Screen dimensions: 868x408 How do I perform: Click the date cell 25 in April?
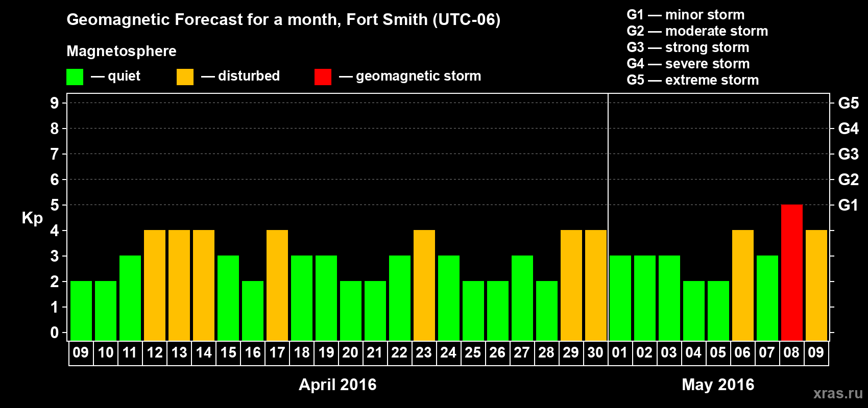click(x=473, y=353)
